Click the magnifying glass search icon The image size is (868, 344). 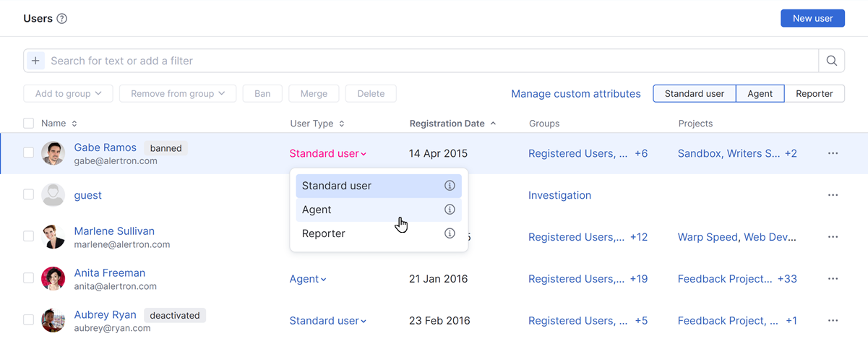tap(831, 61)
